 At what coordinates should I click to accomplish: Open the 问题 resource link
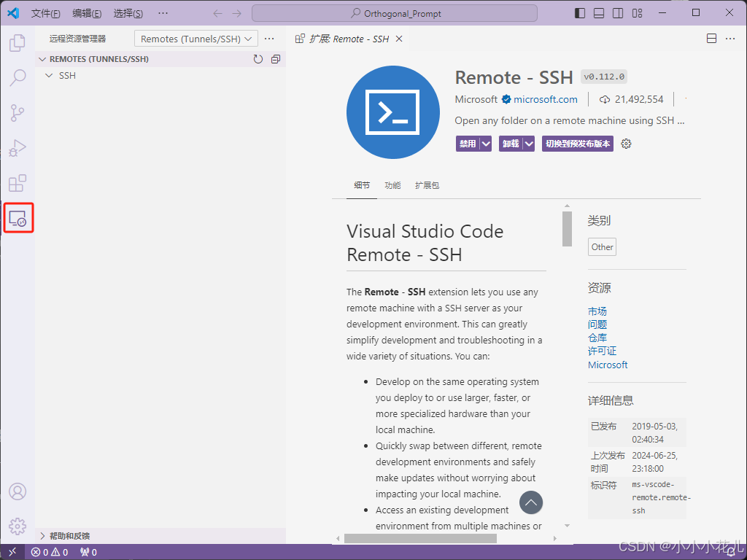(x=597, y=324)
